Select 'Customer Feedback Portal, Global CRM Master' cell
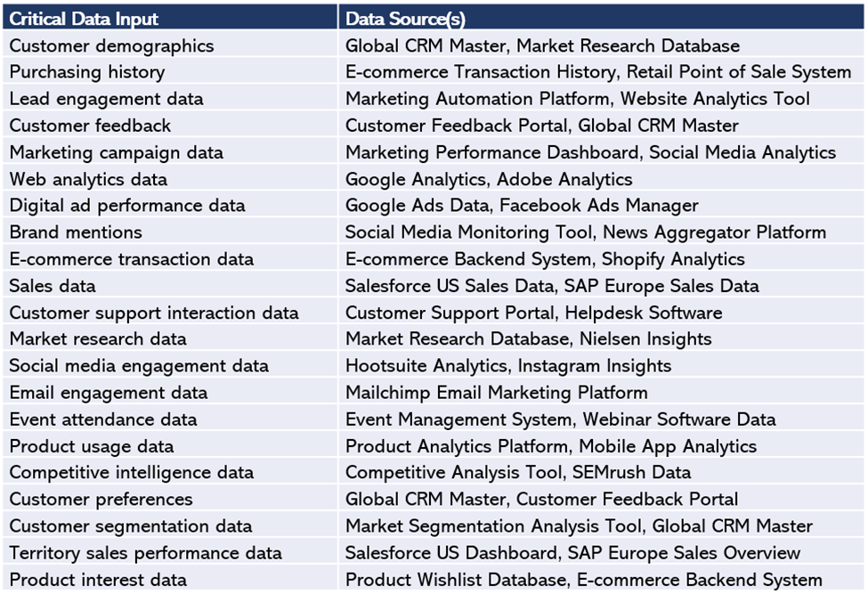Viewport: 868px width, 594px height. pyautogui.click(x=541, y=126)
